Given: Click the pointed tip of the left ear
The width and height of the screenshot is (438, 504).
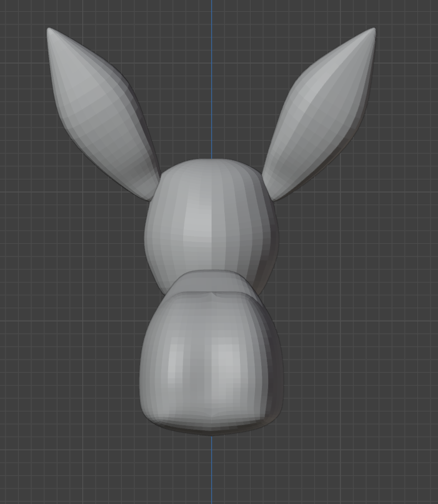Looking at the screenshot, I should 50,31.
